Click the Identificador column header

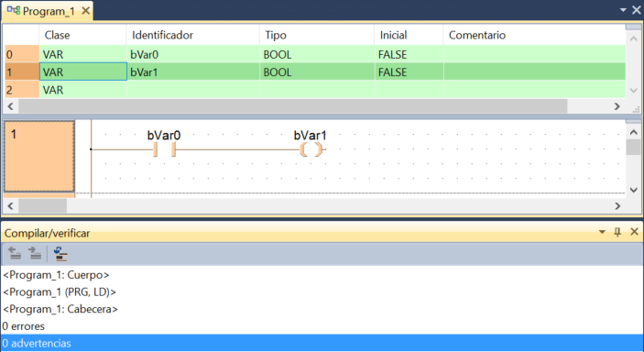click(x=162, y=35)
